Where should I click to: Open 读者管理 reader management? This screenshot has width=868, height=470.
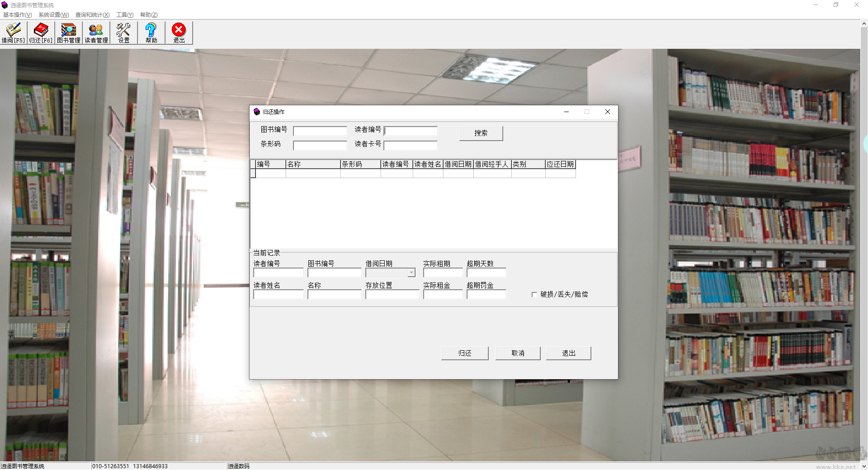tap(96, 33)
